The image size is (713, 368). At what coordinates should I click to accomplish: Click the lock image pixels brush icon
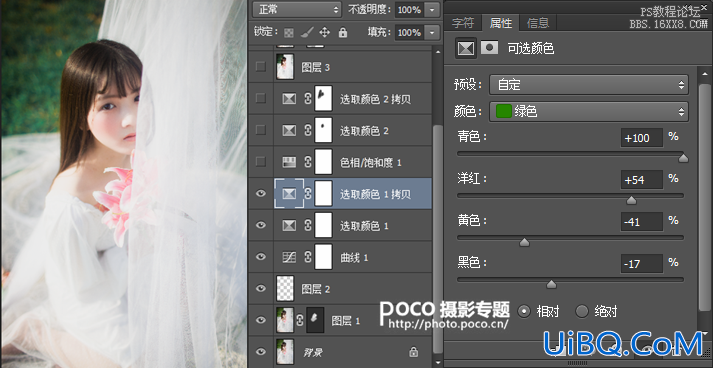(307, 32)
